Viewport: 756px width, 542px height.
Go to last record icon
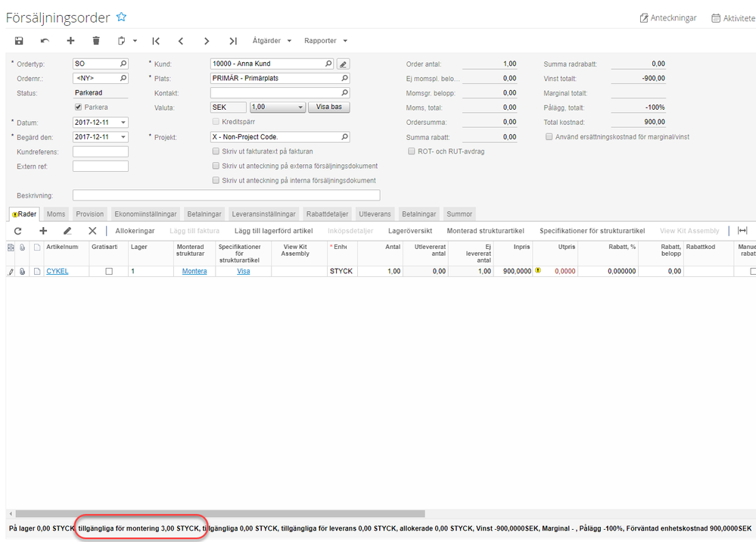tap(233, 41)
